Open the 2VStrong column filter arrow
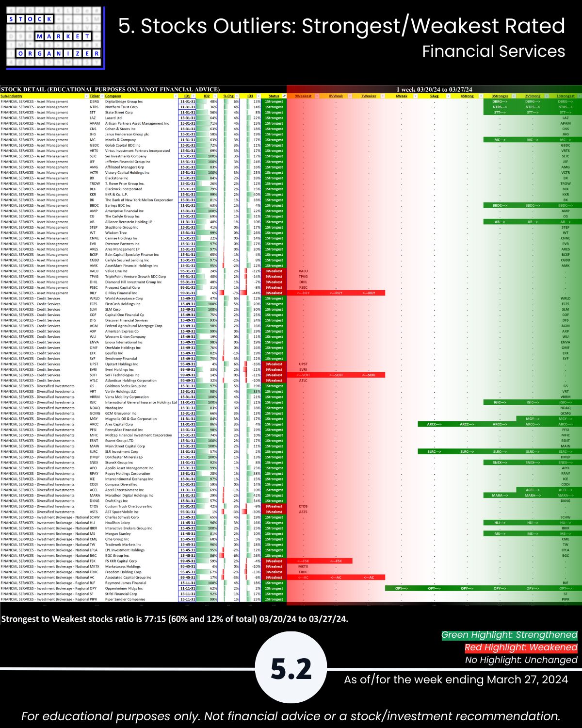Viewport: 582px width, 728px height. pyautogui.click(x=547, y=96)
